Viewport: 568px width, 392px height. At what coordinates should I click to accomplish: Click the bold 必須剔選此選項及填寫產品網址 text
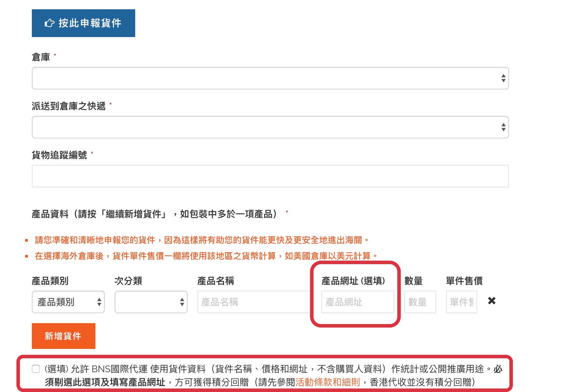click(105, 382)
